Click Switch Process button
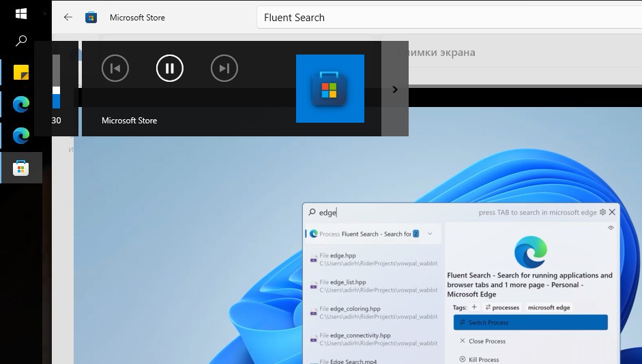 pos(531,322)
